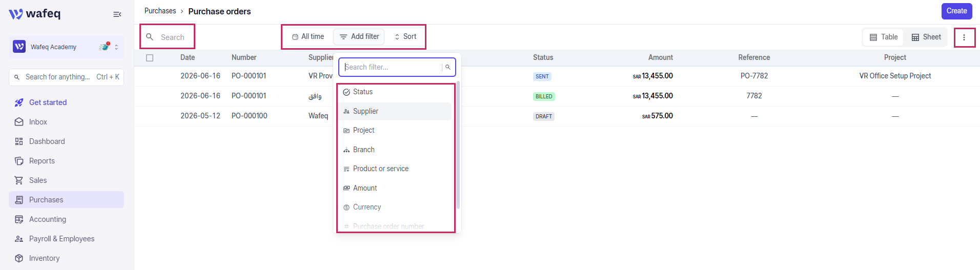Open Inventory section
The width and height of the screenshot is (980, 270).
click(x=66, y=258)
